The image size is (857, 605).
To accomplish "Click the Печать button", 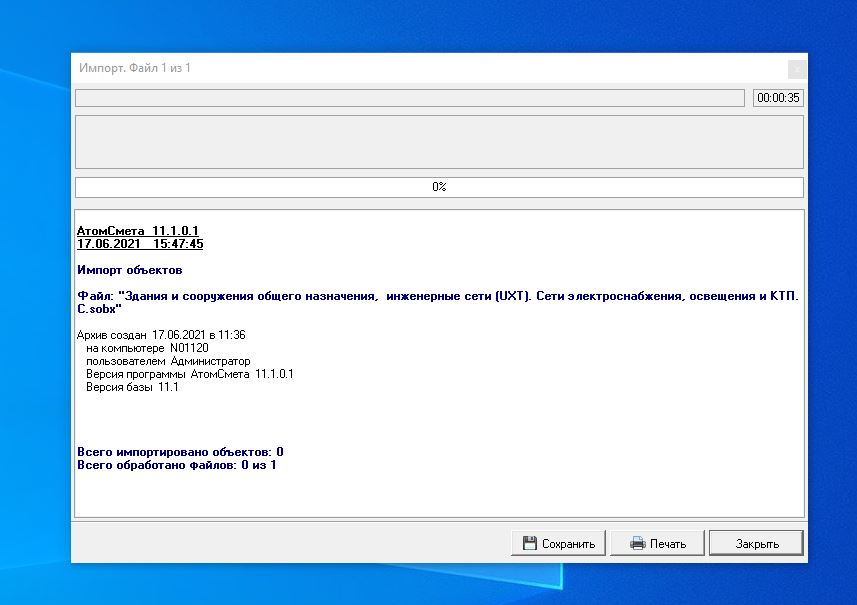I will point(657,543).
